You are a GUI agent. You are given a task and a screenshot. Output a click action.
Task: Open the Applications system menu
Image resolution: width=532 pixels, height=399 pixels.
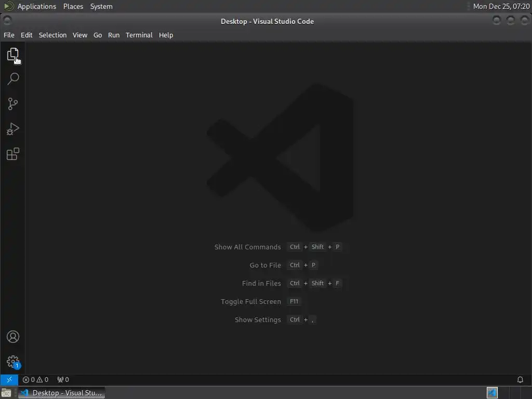coord(37,6)
